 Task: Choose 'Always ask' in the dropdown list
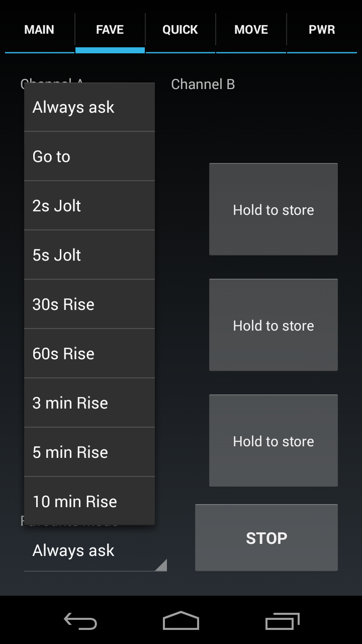[89, 107]
